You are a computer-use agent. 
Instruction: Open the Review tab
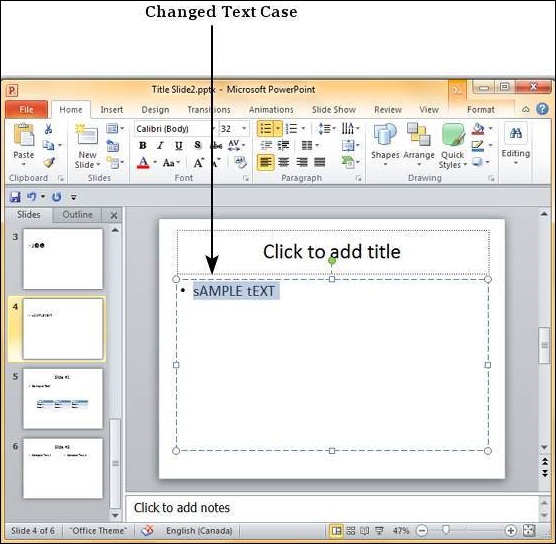(x=388, y=110)
